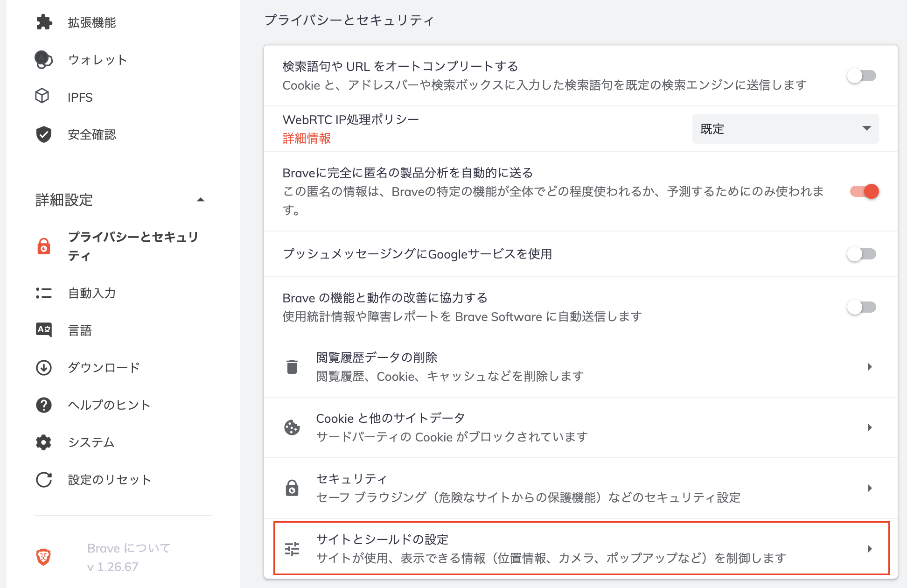907x588 pixels.
Task: Click the 詳細情報 link under WebRTC
Action: [x=307, y=138]
